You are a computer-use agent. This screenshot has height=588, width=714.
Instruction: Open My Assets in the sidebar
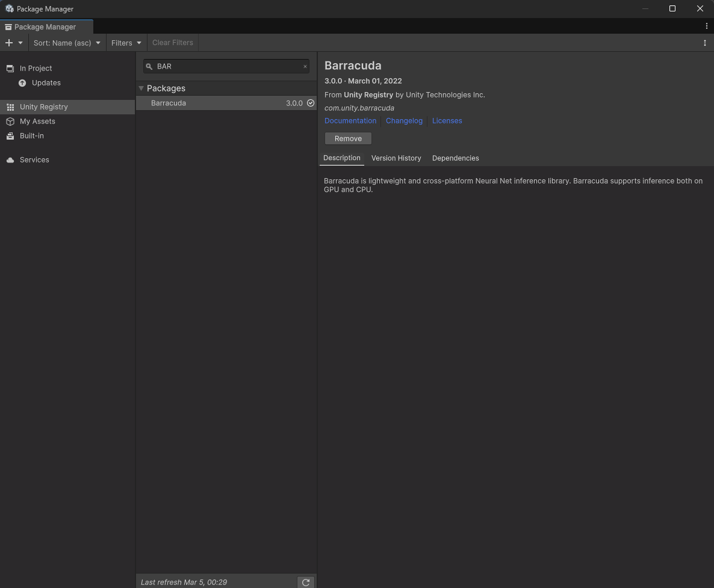[x=67, y=122]
